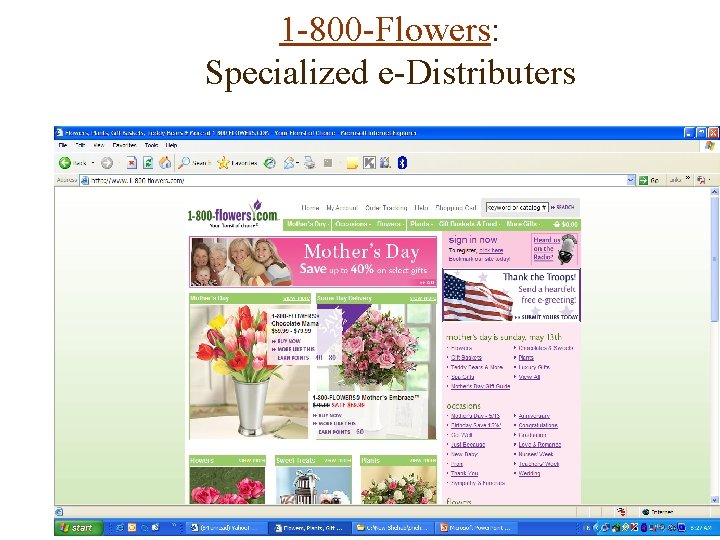Screen dimensions: 720x540
Task: Click the Home house icon in toolbar
Action: point(165,163)
